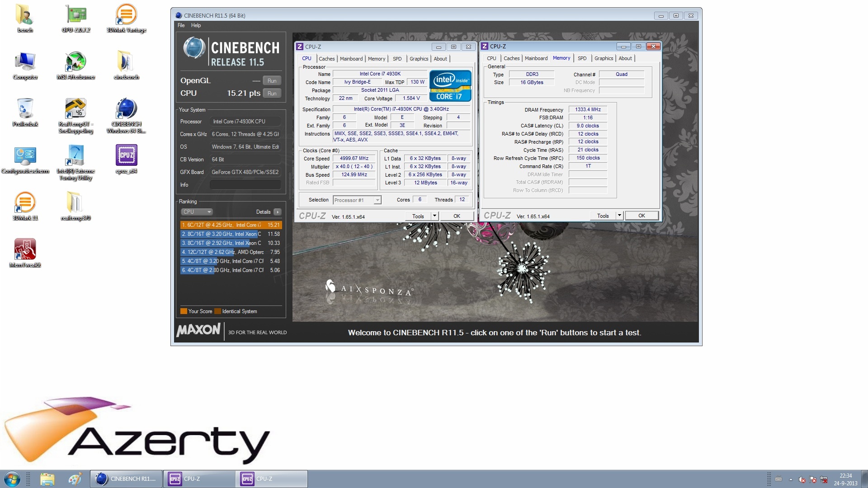This screenshot has width=868, height=488.
Task: Switch to the SPD tab in Memory window
Action: tap(582, 58)
